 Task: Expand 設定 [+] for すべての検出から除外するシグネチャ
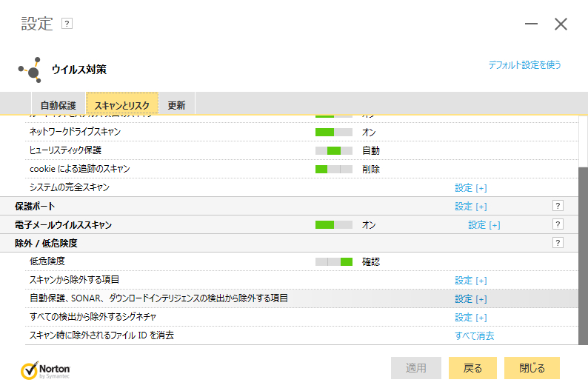[x=470, y=318]
